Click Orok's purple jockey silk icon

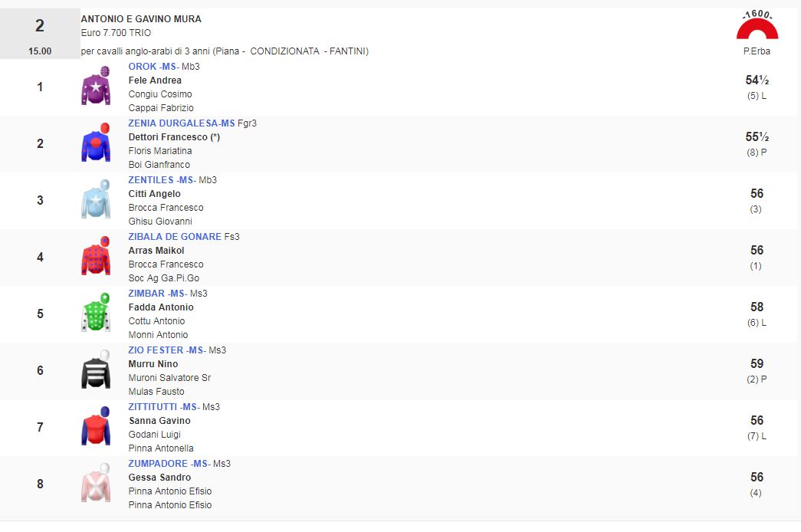96,87
